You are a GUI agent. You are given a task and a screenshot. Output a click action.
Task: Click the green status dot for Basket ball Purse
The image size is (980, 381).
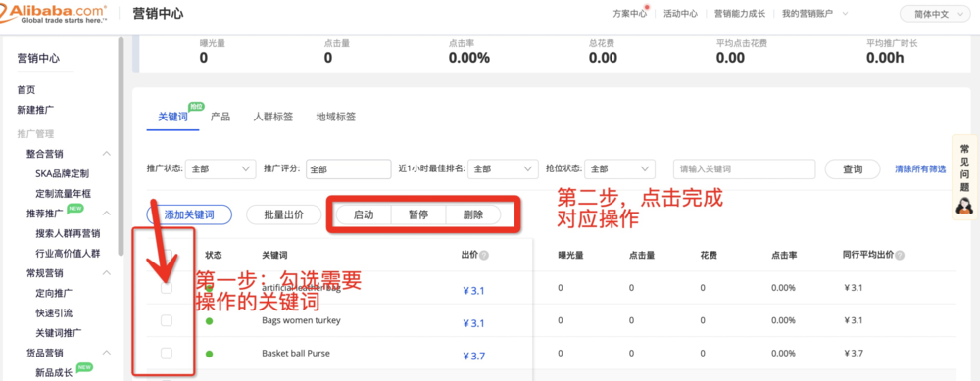click(x=209, y=354)
